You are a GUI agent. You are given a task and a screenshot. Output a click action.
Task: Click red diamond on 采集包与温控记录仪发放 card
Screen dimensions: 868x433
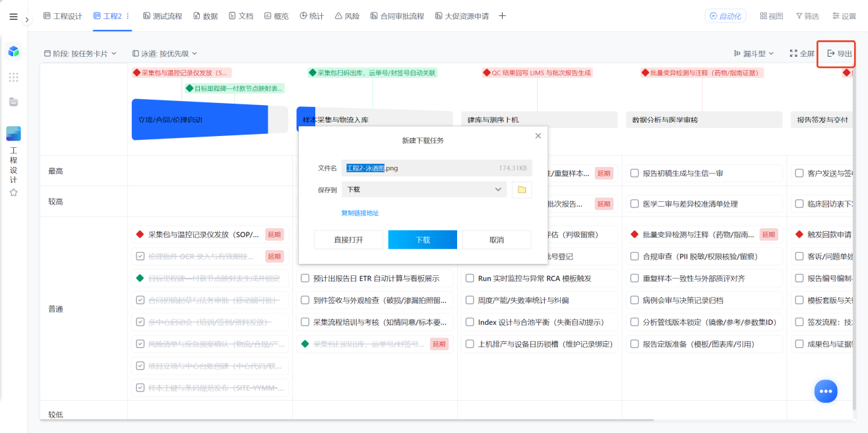[x=140, y=234]
